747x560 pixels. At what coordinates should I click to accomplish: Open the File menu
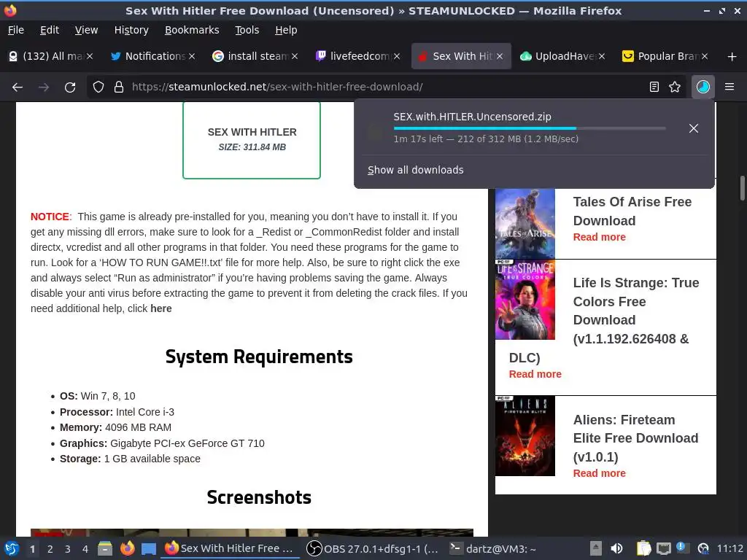16,30
